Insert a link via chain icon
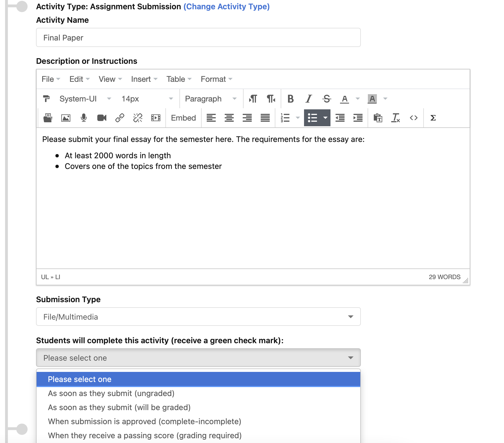Screen dimensions: 504x443 pyautogui.click(x=120, y=118)
